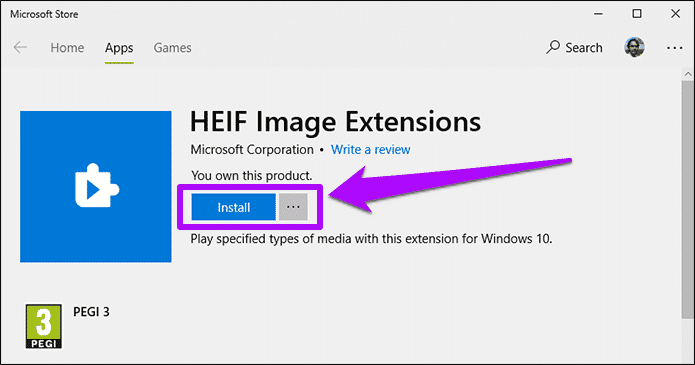Open the user profile avatar
The height and width of the screenshot is (365, 695).
tap(634, 47)
